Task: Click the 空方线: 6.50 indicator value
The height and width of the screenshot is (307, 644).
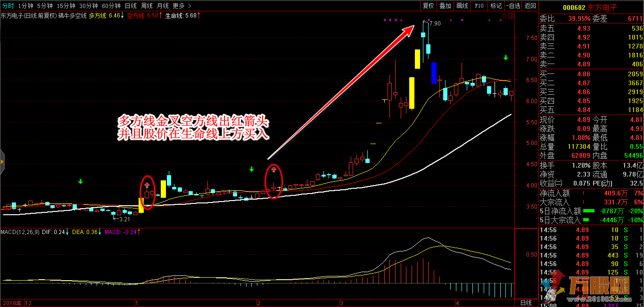Action: tap(145, 16)
